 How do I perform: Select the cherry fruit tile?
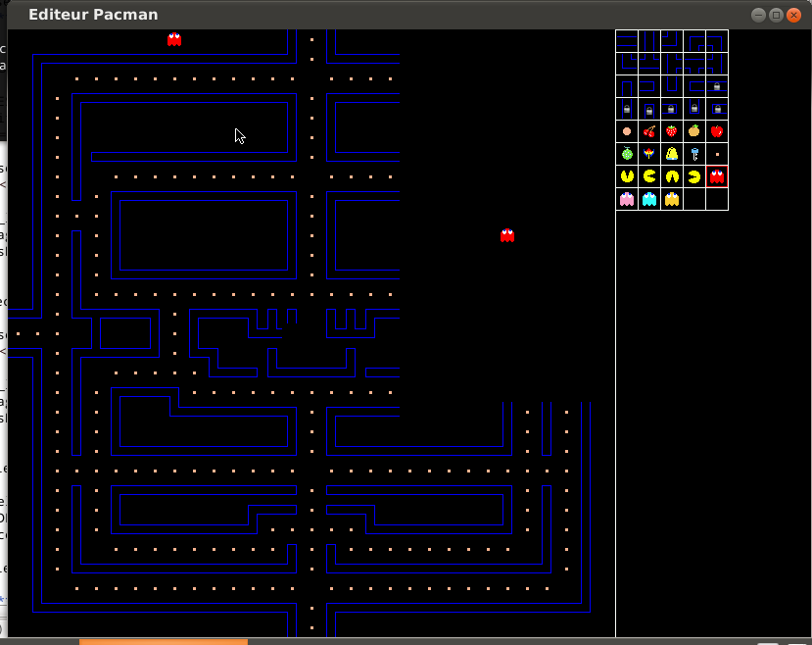tap(649, 131)
